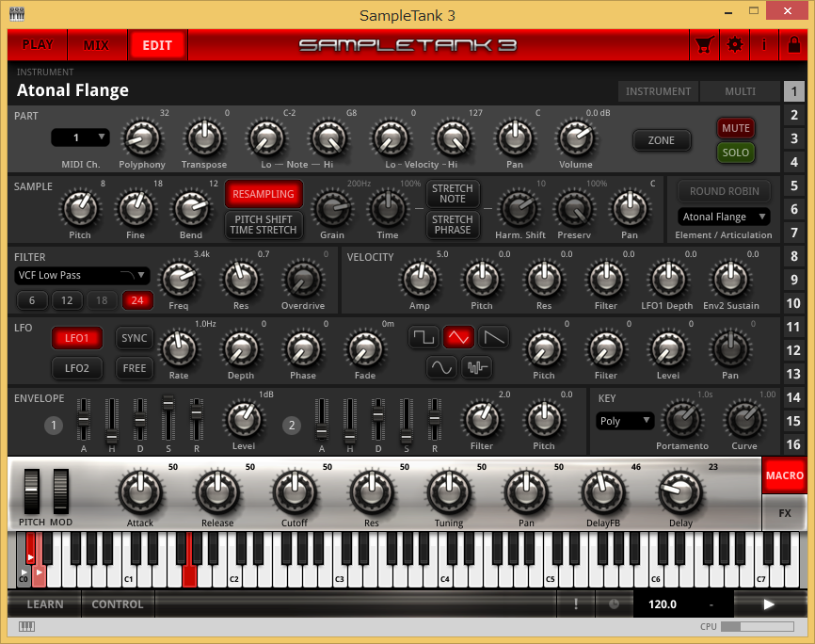Show the FX panel

coord(784,513)
